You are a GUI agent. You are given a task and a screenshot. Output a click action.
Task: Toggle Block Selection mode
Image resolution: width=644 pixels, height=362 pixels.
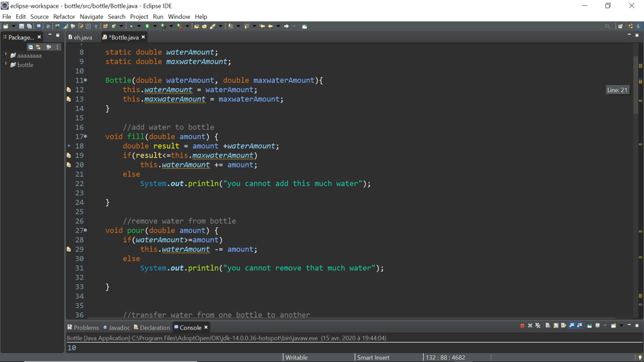pyautogui.click(x=88, y=26)
